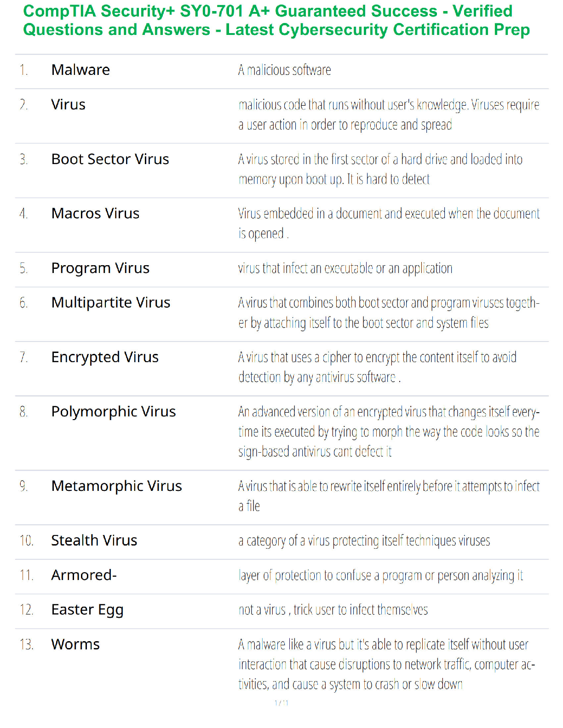The image size is (563, 728).
Task: Select the Encrypted Virus term
Action: pos(105,358)
